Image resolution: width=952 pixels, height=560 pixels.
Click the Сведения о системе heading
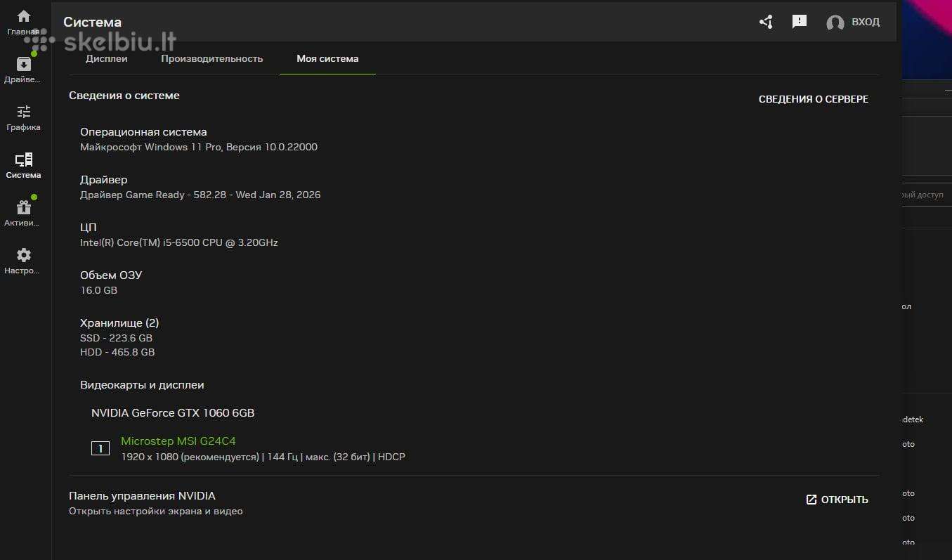point(124,96)
